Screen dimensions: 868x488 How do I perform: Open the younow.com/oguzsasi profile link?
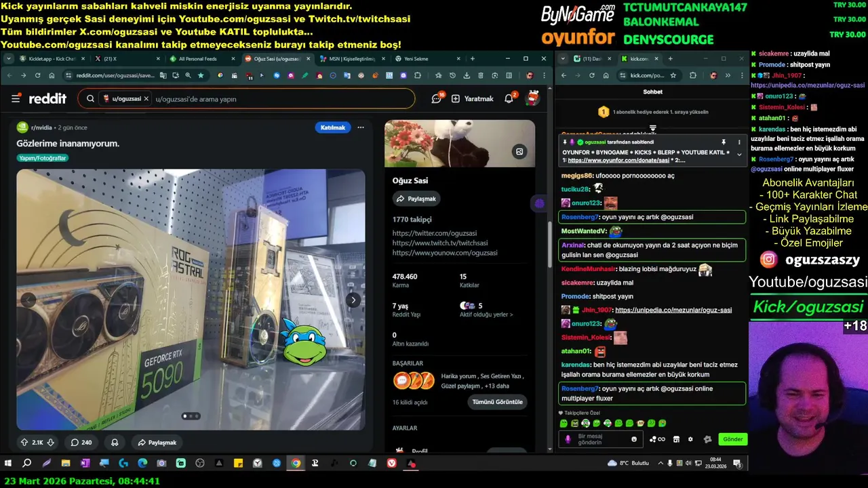tap(445, 253)
